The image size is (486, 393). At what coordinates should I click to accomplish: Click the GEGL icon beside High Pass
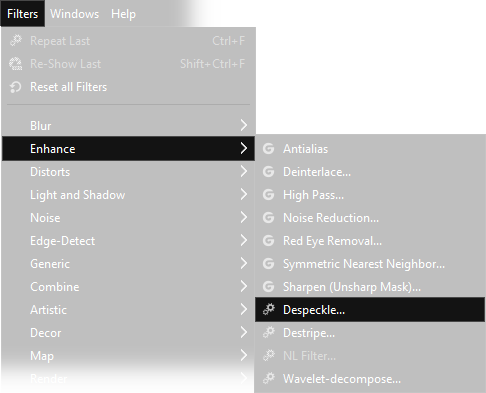point(268,195)
